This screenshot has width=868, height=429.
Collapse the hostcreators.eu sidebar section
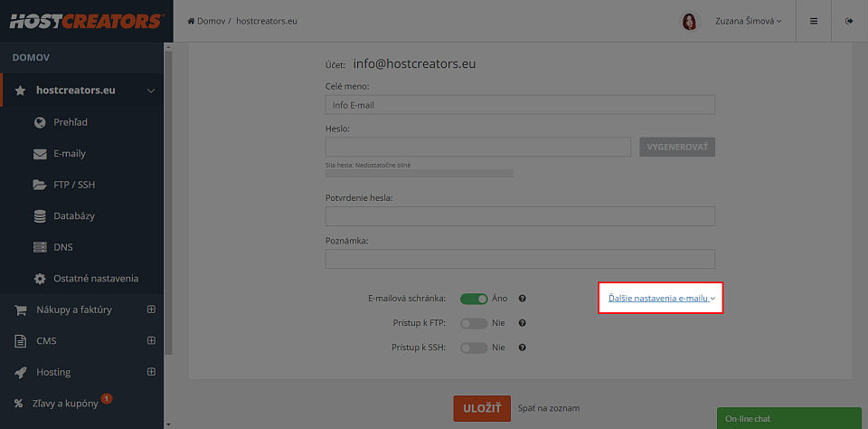coord(151,91)
